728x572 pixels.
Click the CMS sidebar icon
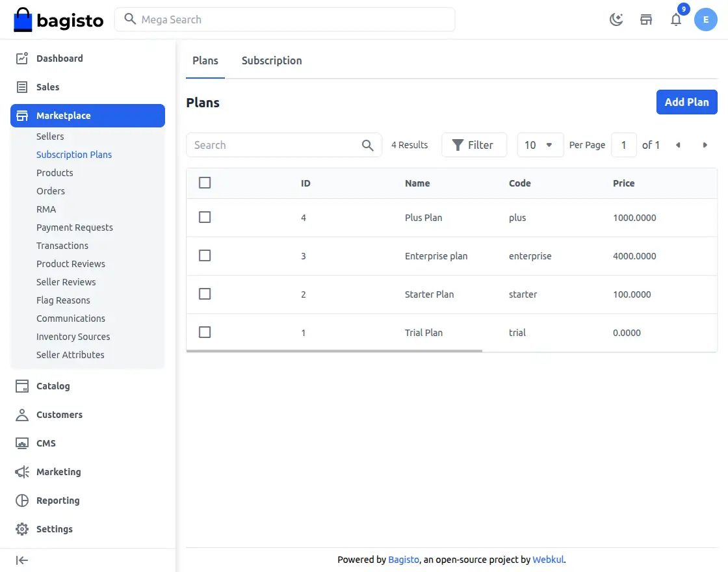point(22,443)
